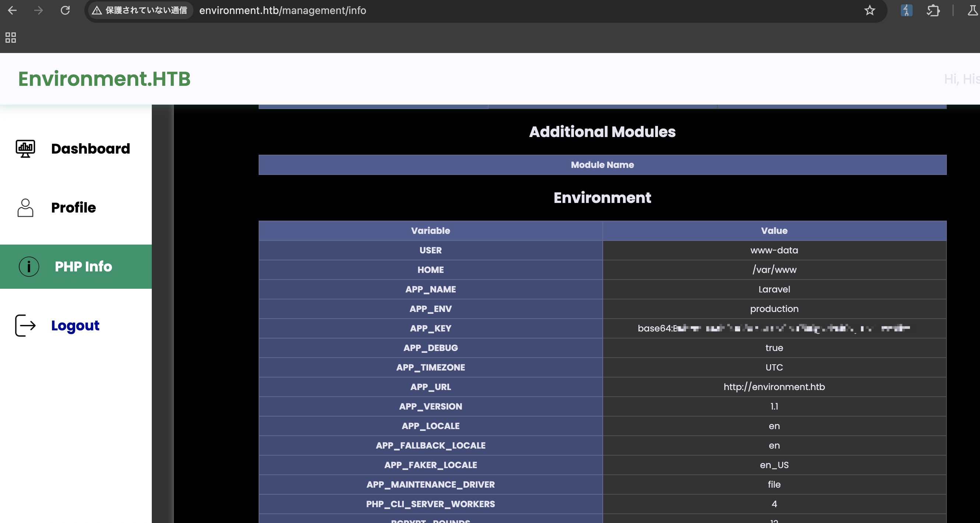Viewport: 980px width, 523px height.
Task: Click the address bar URL
Action: 283,10
